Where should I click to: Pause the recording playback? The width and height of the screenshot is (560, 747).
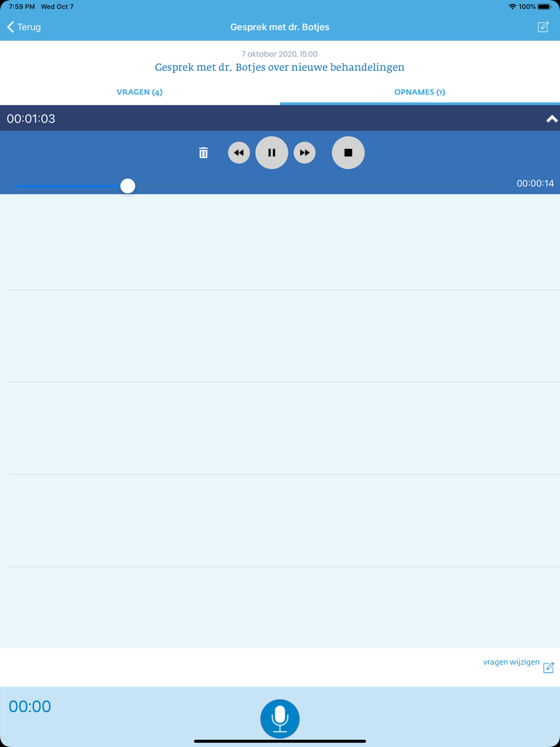coord(272,153)
